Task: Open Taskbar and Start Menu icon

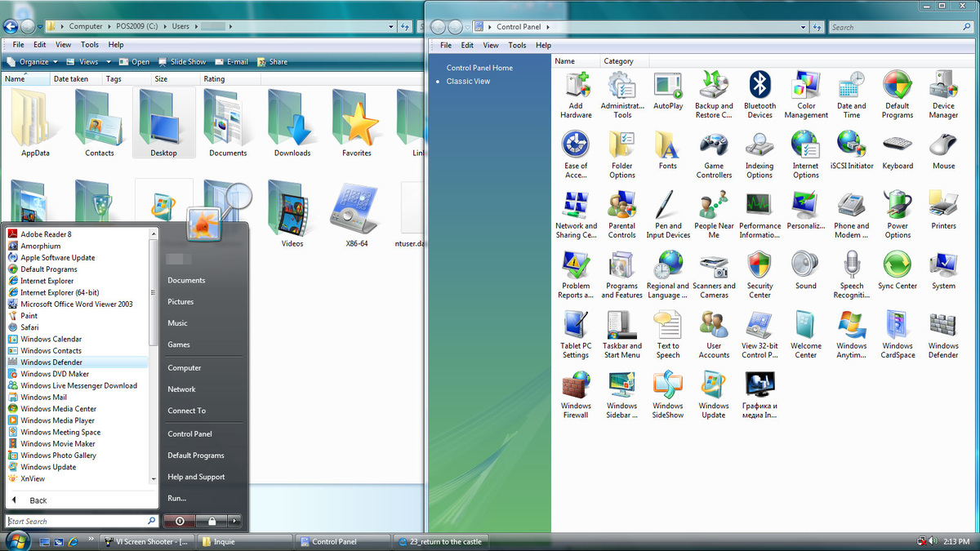Action: [x=622, y=335]
